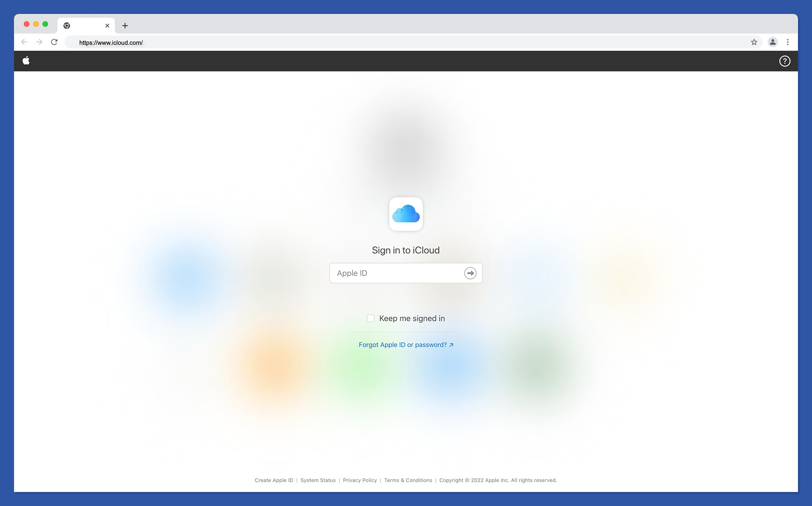Click the green maximize traffic light
The image size is (812, 506).
click(x=45, y=24)
